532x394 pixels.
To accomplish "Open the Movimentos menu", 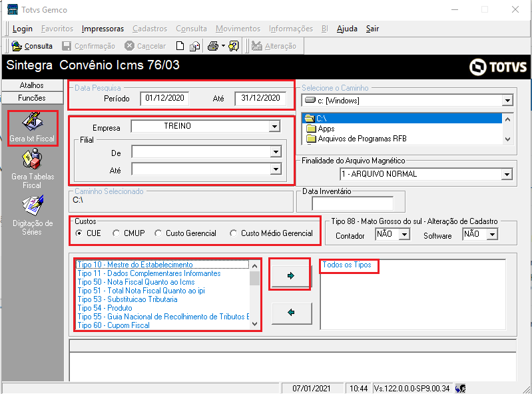I will pos(238,29).
